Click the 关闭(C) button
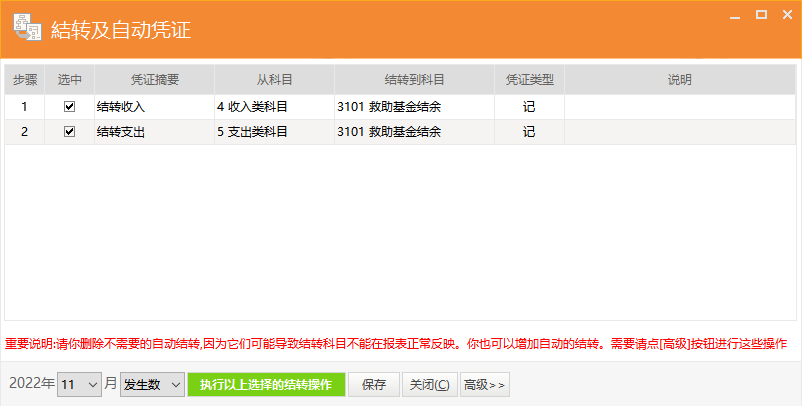The height and width of the screenshot is (406, 802). pyautogui.click(x=429, y=385)
